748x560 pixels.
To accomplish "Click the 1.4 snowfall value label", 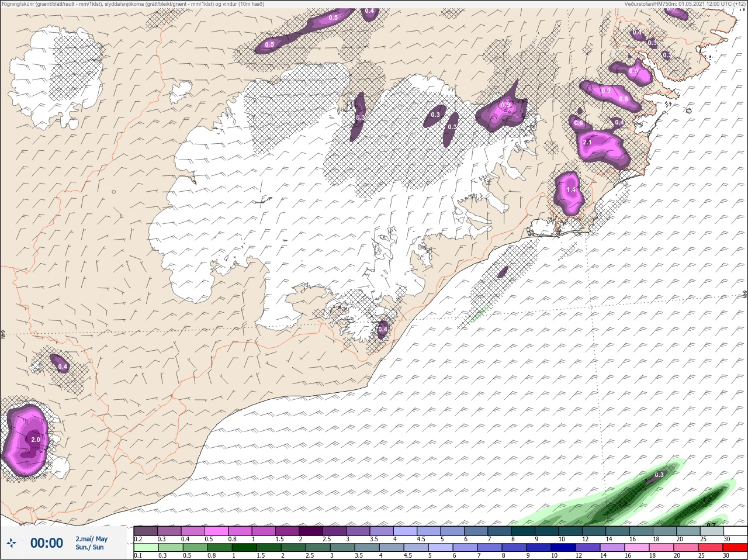I will (x=571, y=190).
